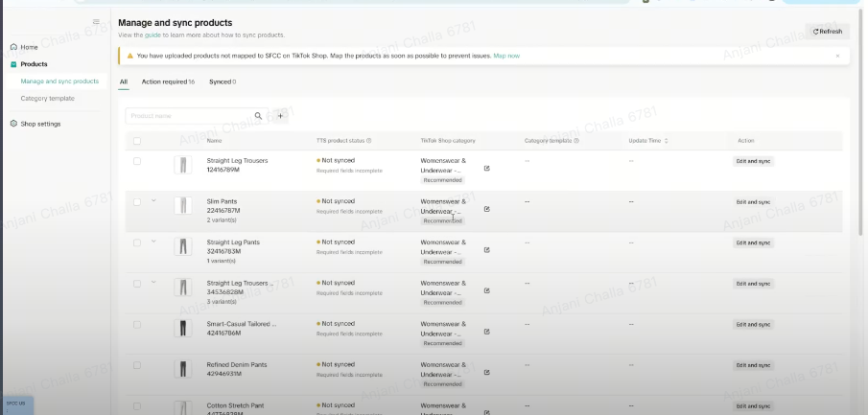This screenshot has width=868, height=415.
Task: Edit TikTok Shop category for Straight Leg Trousers 12416789M
Action: tap(486, 168)
